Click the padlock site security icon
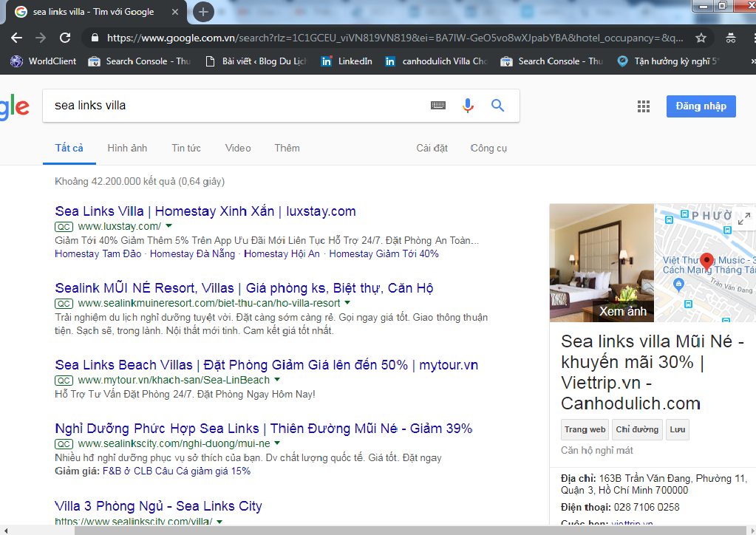 coord(95,38)
